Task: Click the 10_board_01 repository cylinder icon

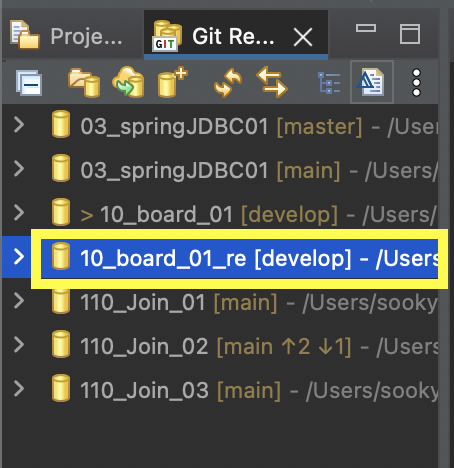Action: point(61,212)
